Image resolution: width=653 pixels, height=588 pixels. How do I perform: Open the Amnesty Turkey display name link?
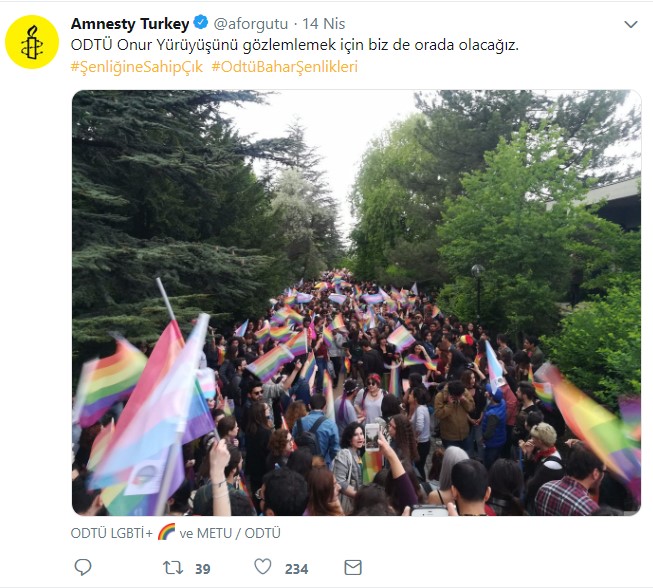click(x=130, y=24)
